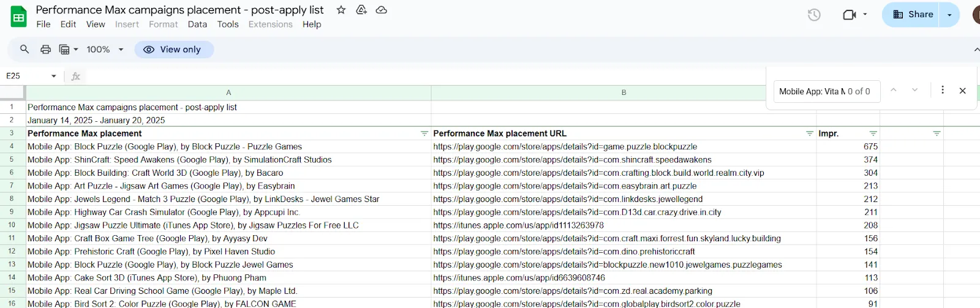Open filter on Performance Max placement URL column

[810, 133]
